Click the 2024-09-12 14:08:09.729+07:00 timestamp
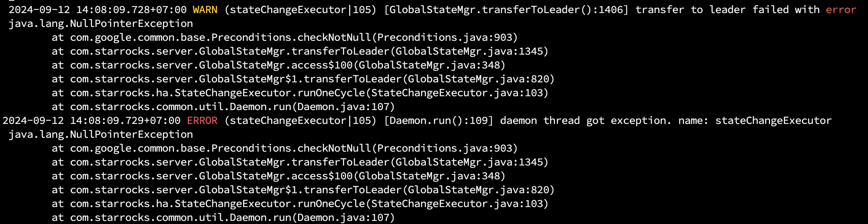This screenshot has width=868, height=224. coord(91,121)
